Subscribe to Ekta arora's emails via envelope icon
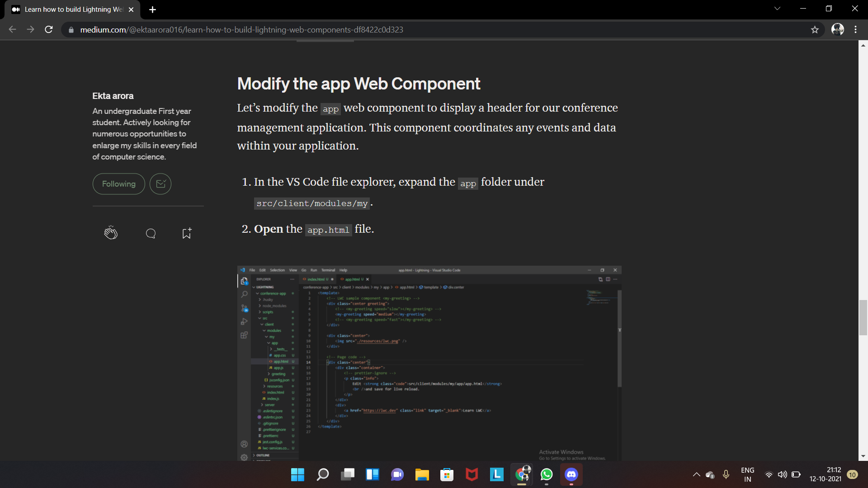 pyautogui.click(x=160, y=184)
